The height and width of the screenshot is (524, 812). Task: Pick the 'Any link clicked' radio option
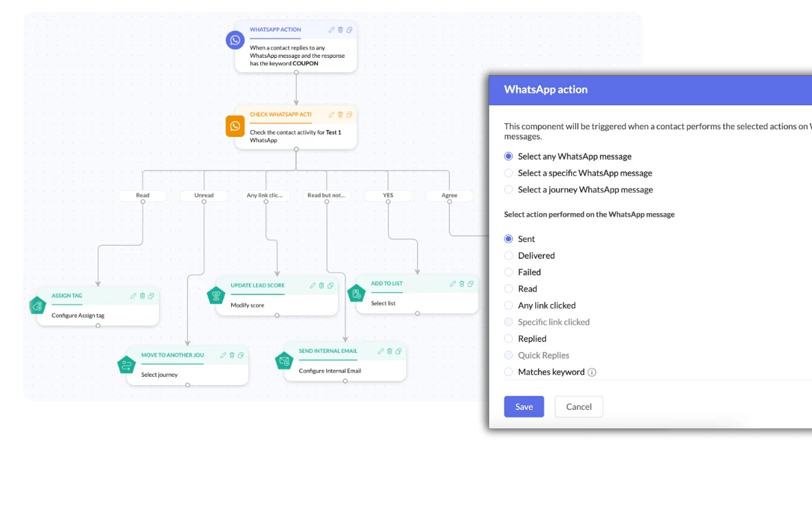click(509, 305)
